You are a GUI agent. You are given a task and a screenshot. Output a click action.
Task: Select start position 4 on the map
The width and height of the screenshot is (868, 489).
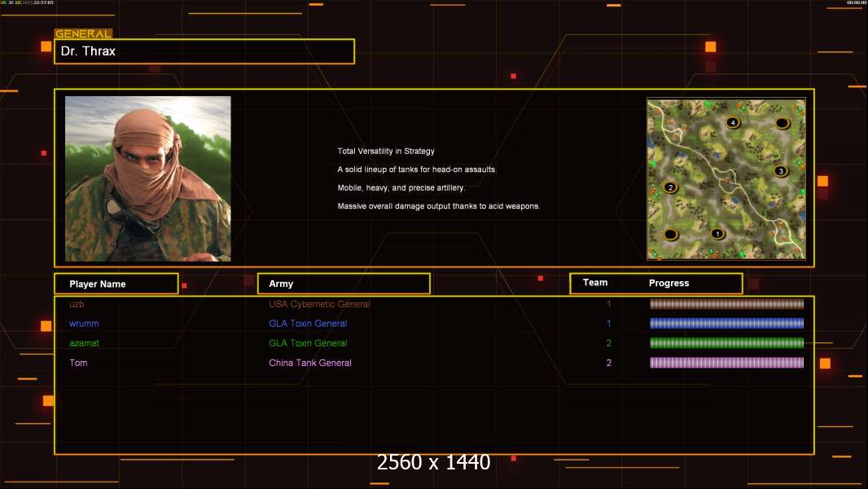tap(732, 122)
